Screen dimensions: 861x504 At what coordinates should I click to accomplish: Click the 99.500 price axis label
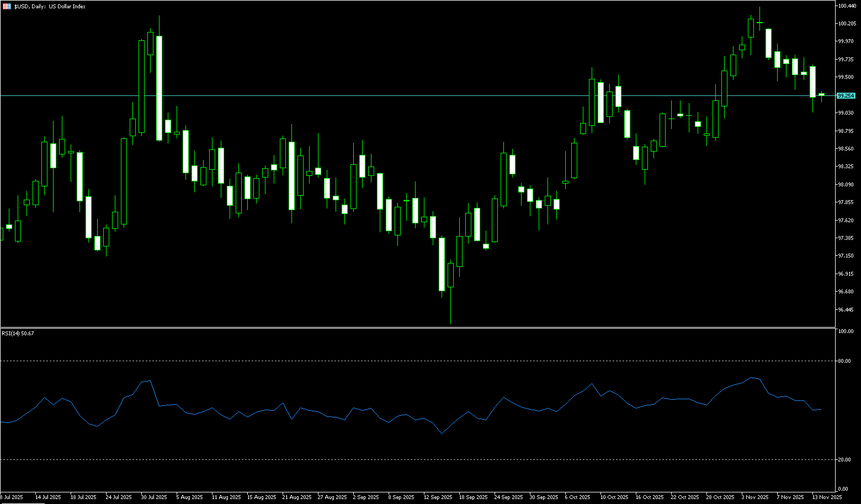point(846,77)
